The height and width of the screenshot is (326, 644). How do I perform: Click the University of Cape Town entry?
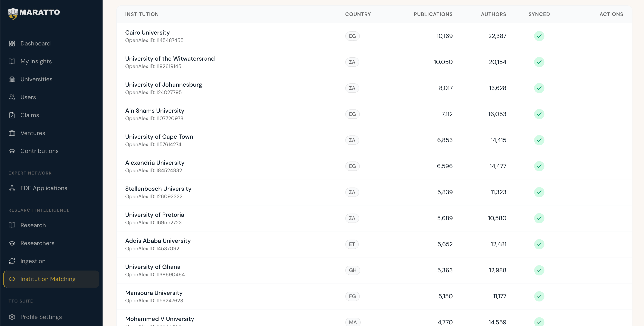[159, 137]
